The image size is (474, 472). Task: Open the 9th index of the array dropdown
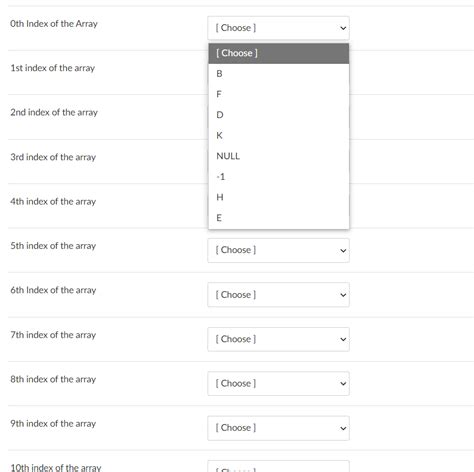278,428
